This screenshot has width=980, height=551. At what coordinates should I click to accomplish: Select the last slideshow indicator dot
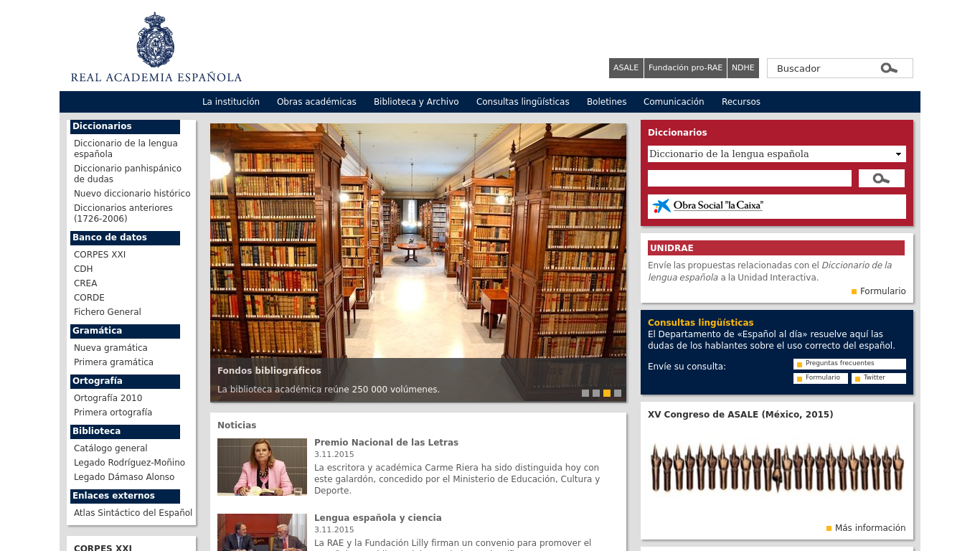pos(618,393)
